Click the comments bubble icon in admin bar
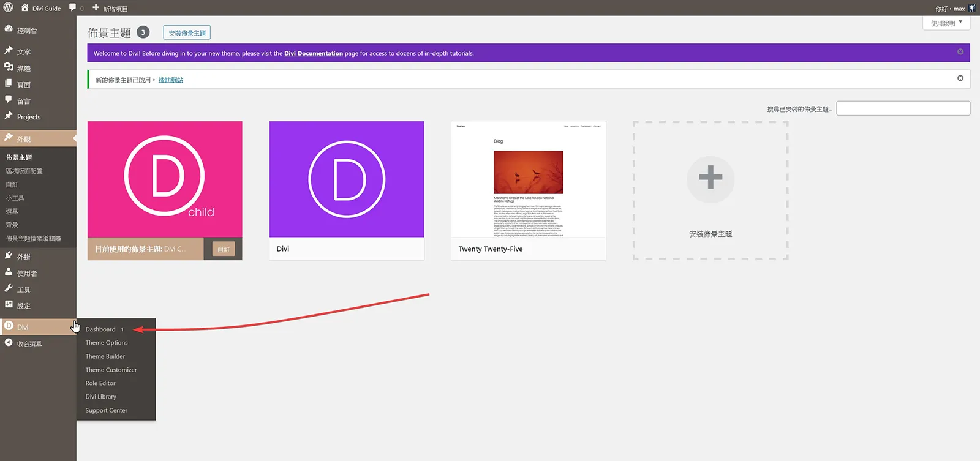Image resolution: width=980 pixels, height=461 pixels. (x=73, y=8)
